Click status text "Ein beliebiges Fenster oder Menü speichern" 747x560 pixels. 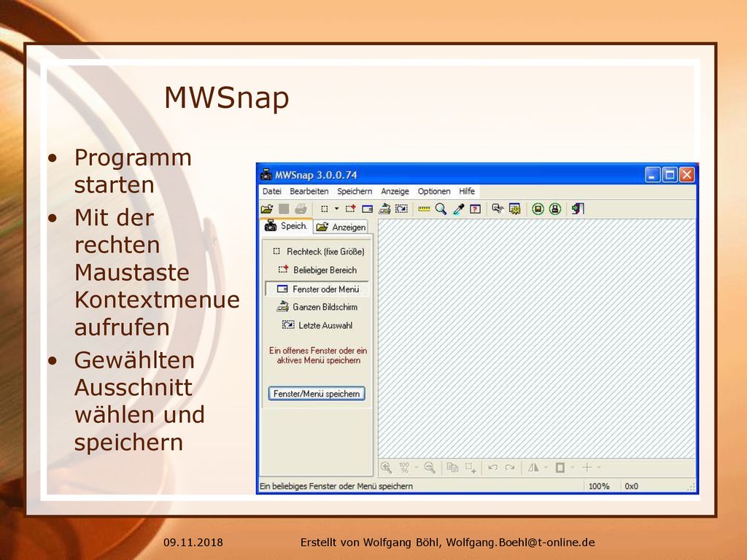[x=336, y=486]
